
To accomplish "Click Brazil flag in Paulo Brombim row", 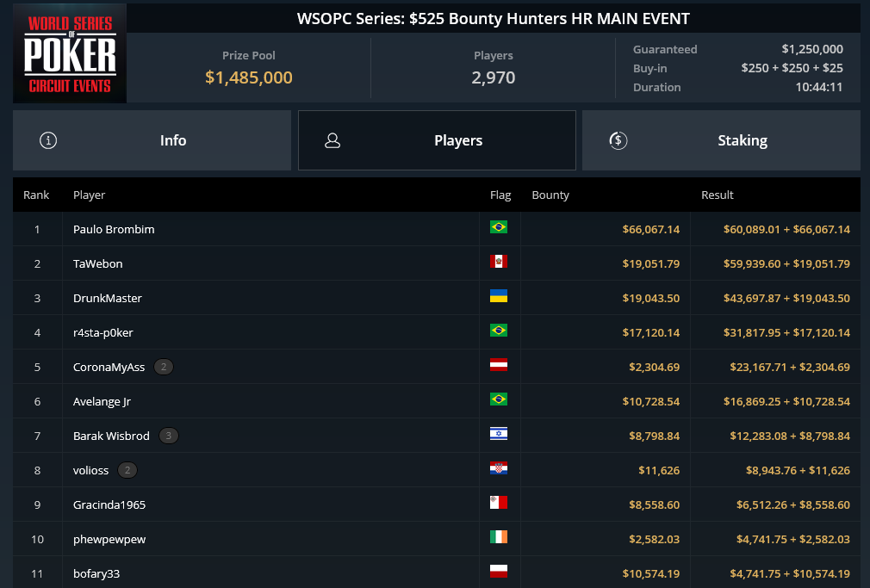I will tap(498, 227).
